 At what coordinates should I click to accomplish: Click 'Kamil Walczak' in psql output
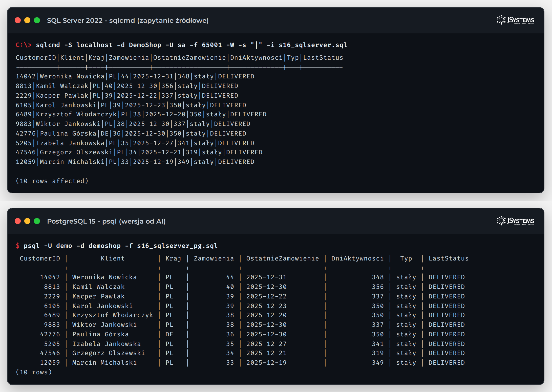pos(98,287)
